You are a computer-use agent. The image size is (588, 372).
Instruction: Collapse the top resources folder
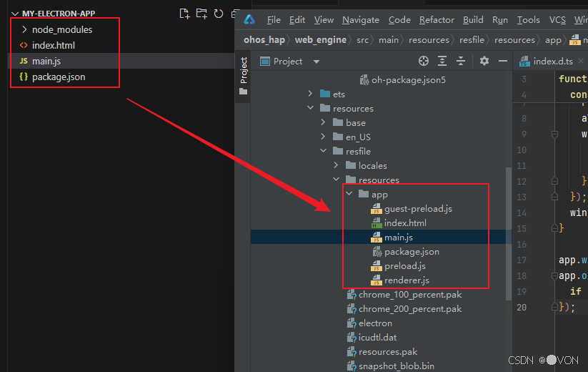point(310,108)
